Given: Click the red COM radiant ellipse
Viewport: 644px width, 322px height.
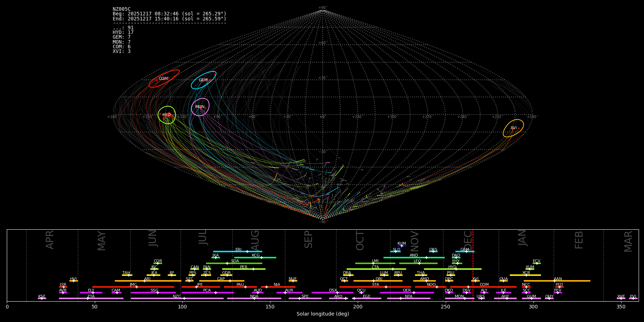Looking at the screenshot, I should coord(164,79).
